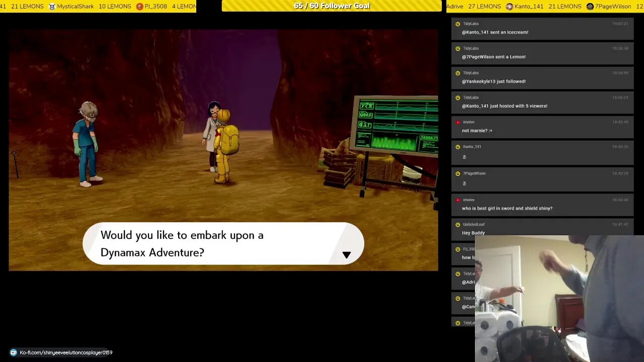Click the 'TidyLabs' name above the Icecream message
The width and height of the screenshot is (644, 362).
(x=471, y=24)
